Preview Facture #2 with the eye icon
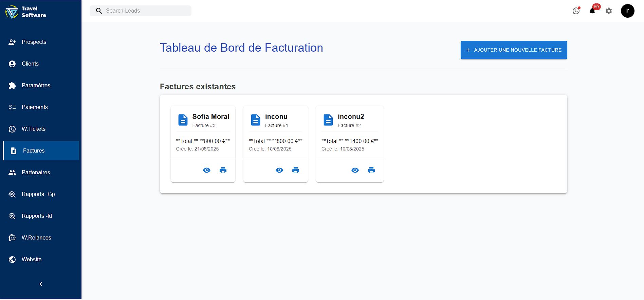The height and width of the screenshot is (300, 644). click(355, 170)
